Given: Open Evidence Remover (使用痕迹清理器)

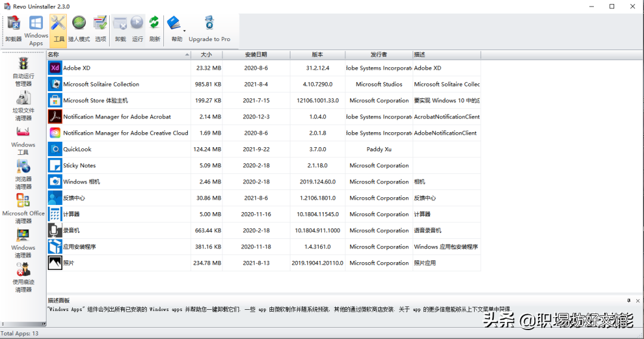Looking at the screenshot, I should coord(23,278).
